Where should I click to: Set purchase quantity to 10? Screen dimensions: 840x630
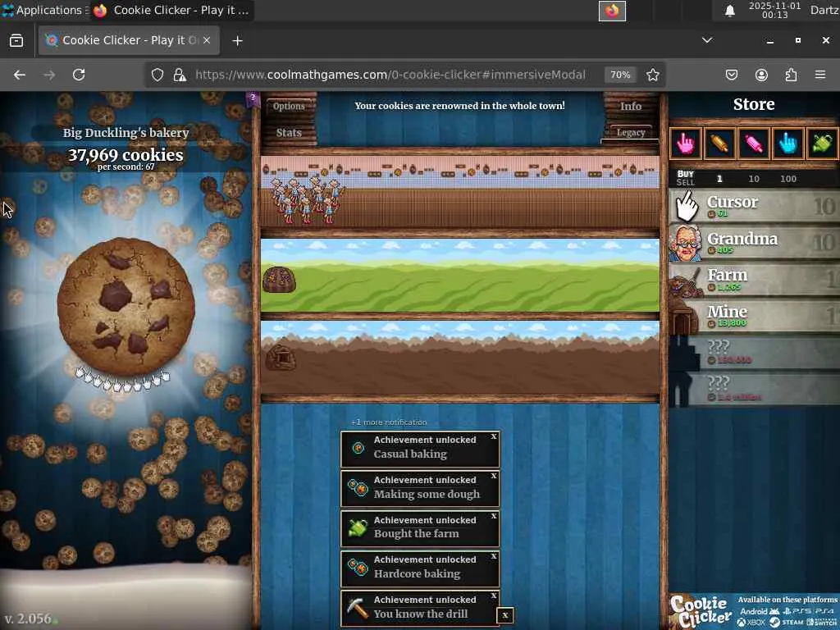(754, 179)
